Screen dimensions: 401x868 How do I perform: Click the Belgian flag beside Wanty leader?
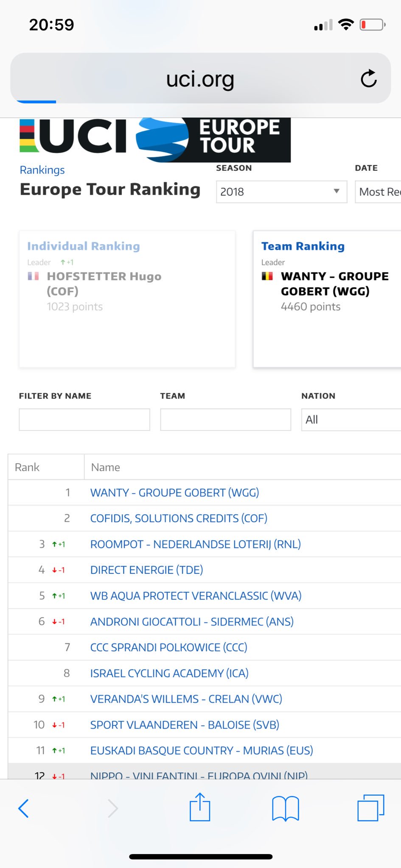(x=267, y=276)
